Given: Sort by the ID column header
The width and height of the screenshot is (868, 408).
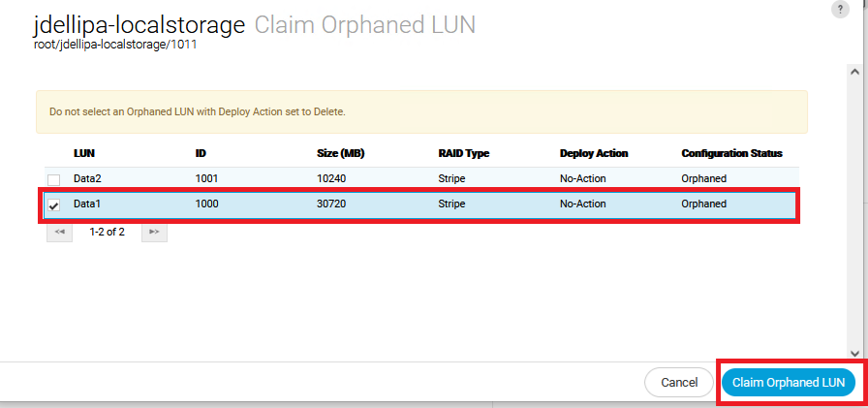Looking at the screenshot, I should [x=201, y=153].
